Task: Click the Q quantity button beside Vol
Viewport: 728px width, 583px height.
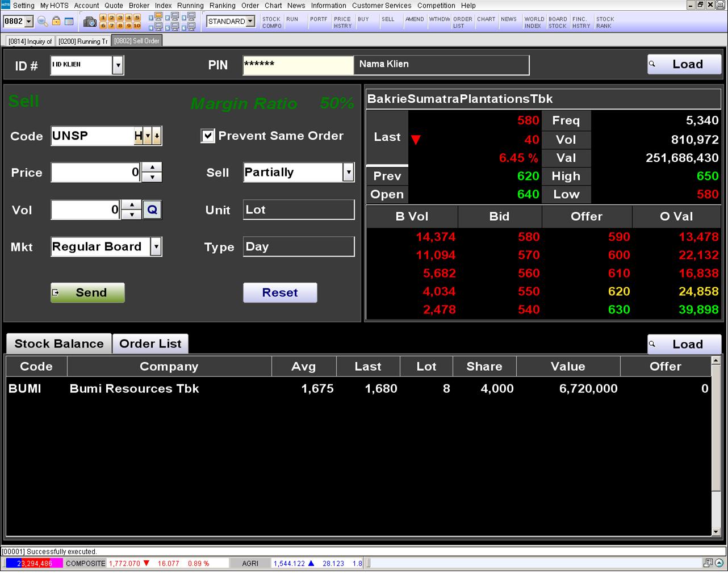Action: pyautogui.click(x=152, y=210)
